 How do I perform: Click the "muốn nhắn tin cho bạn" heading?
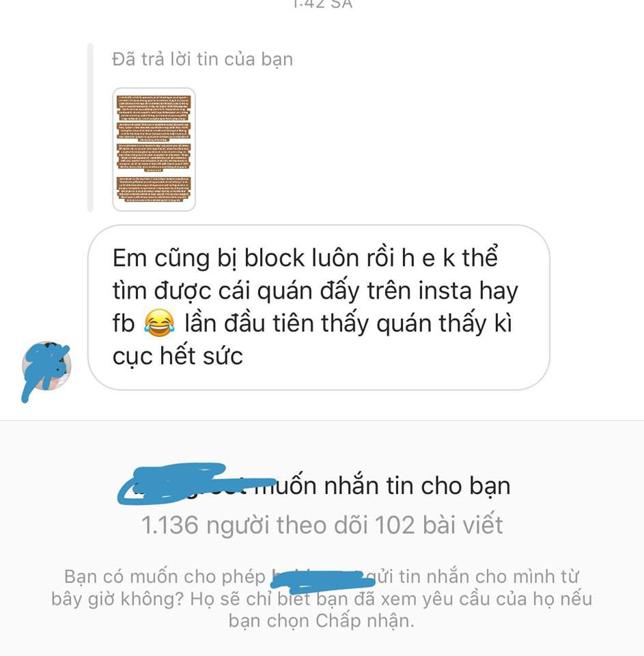pyautogui.click(x=382, y=486)
